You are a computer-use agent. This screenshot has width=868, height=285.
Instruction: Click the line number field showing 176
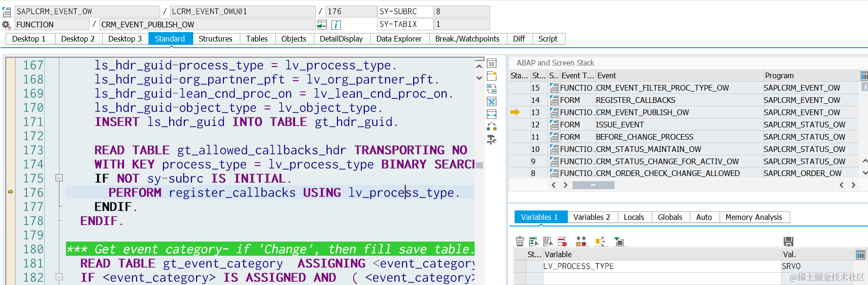pos(351,11)
